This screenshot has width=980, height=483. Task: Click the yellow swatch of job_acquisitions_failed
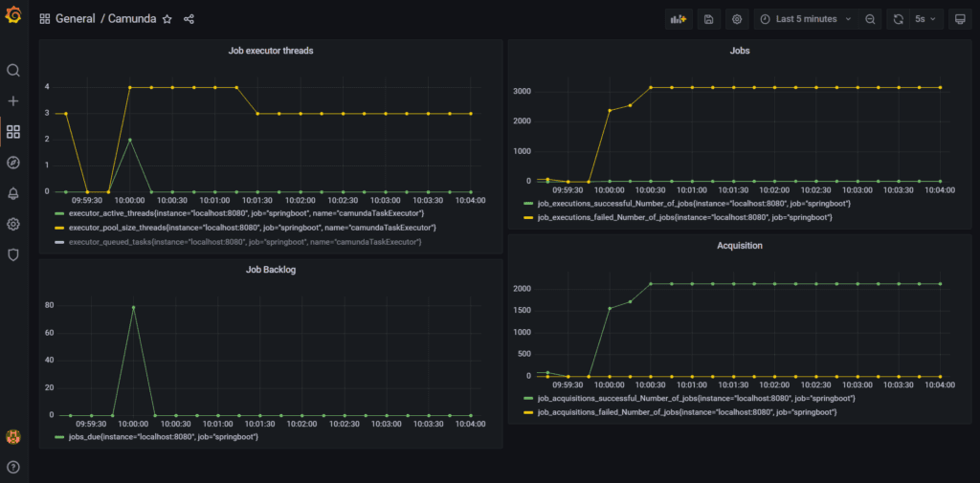click(x=528, y=412)
